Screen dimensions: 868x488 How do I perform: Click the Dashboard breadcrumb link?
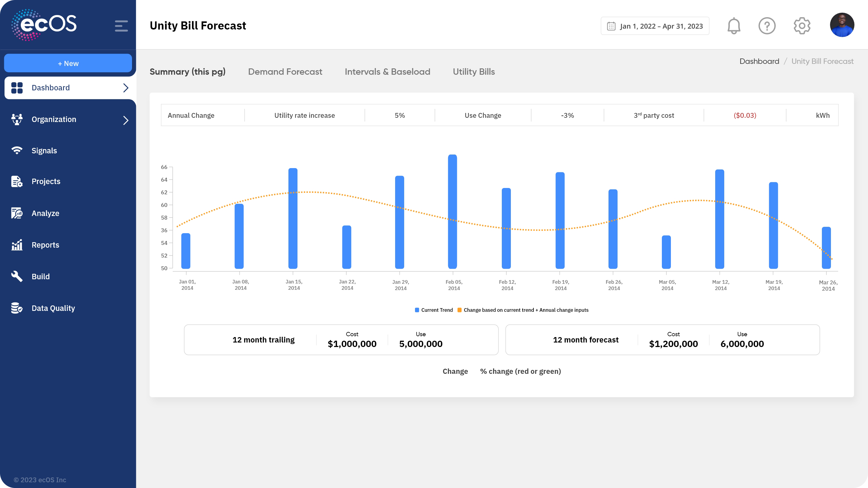tap(759, 61)
